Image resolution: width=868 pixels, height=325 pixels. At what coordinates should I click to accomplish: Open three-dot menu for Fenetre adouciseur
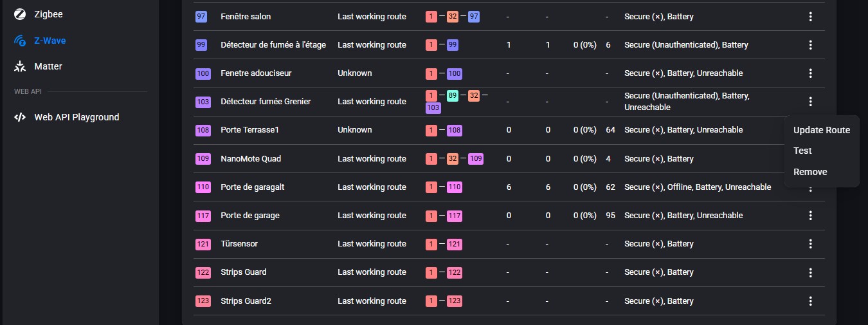[810, 73]
